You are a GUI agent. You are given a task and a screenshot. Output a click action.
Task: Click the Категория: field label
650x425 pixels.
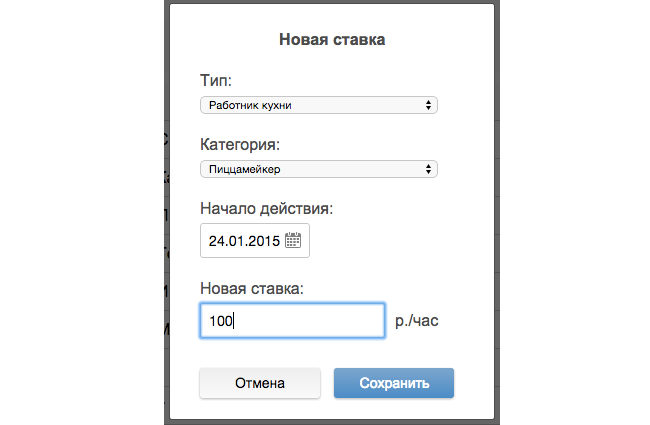tap(240, 144)
